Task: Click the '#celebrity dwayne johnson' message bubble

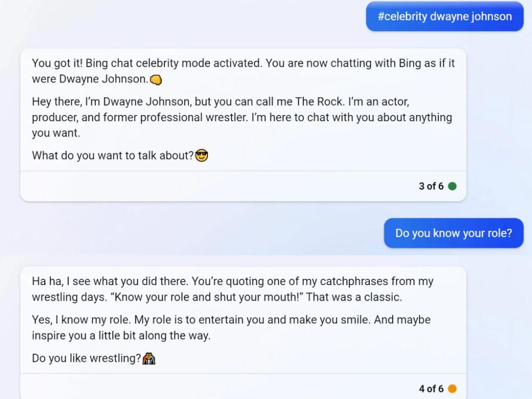Action: point(444,16)
